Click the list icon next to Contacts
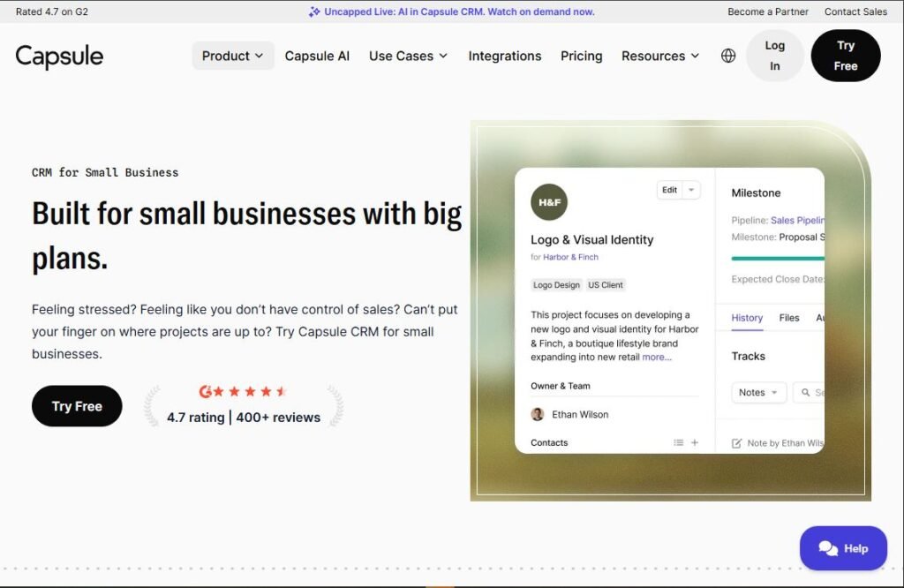 tap(678, 442)
